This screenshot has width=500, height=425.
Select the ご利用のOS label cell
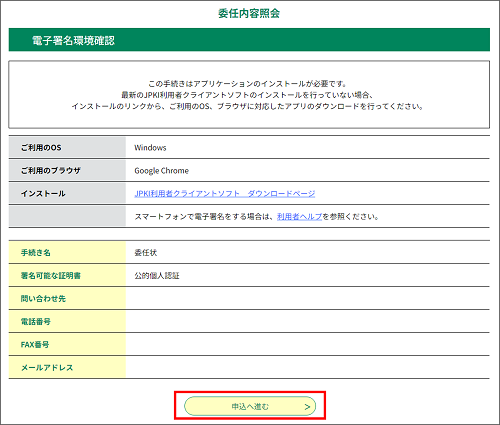(67, 147)
